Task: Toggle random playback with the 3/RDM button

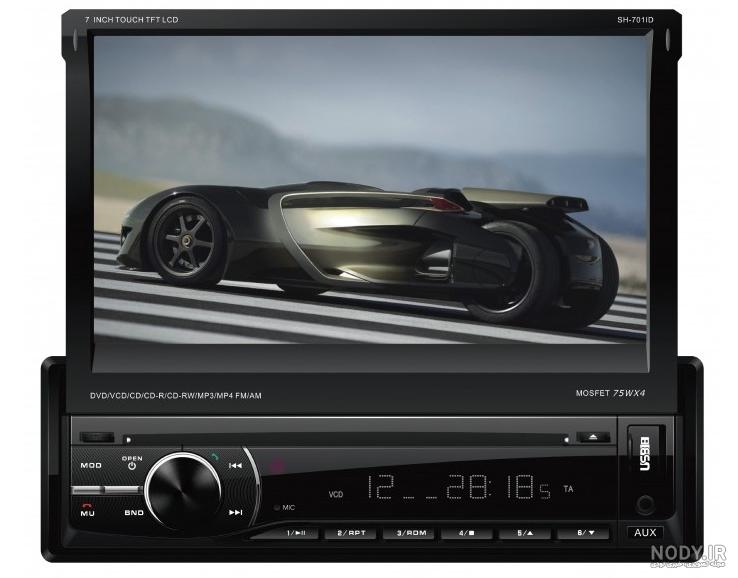Action: tap(409, 533)
